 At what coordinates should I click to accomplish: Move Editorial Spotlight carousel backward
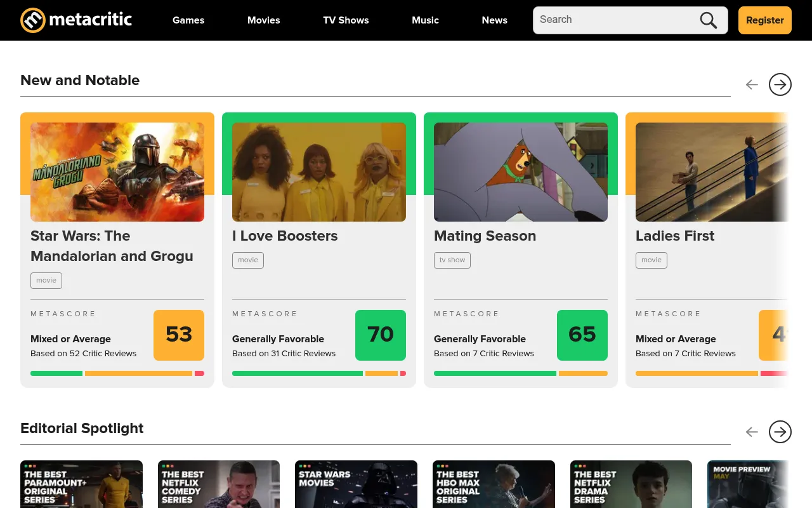(x=752, y=432)
